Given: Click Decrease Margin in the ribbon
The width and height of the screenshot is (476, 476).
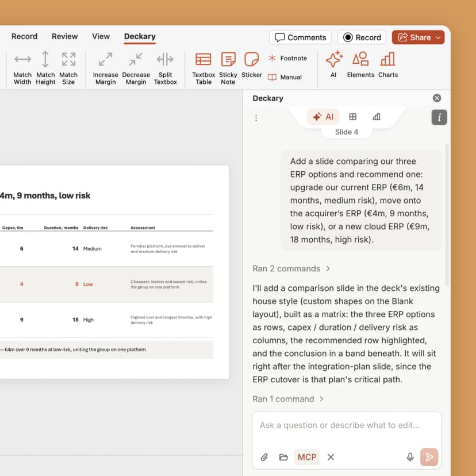Looking at the screenshot, I should [136, 68].
